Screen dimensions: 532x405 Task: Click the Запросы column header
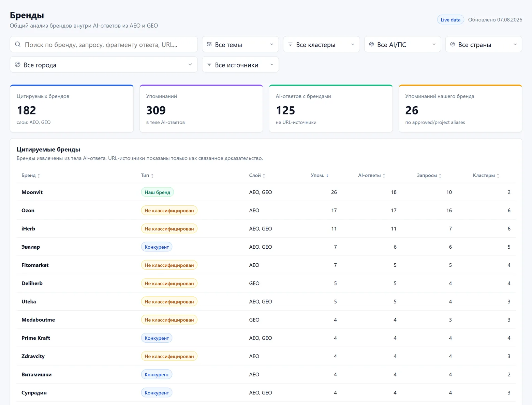(429, 175)
